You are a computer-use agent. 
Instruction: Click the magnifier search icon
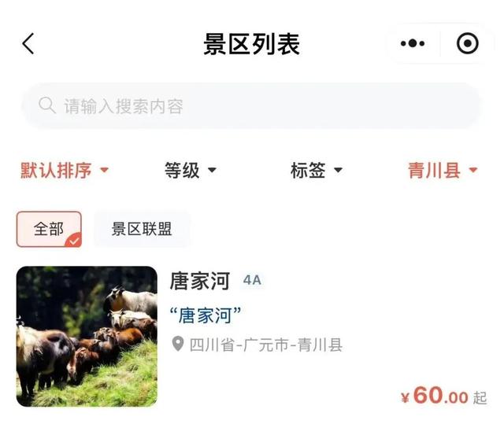click(x=47, y=105)
